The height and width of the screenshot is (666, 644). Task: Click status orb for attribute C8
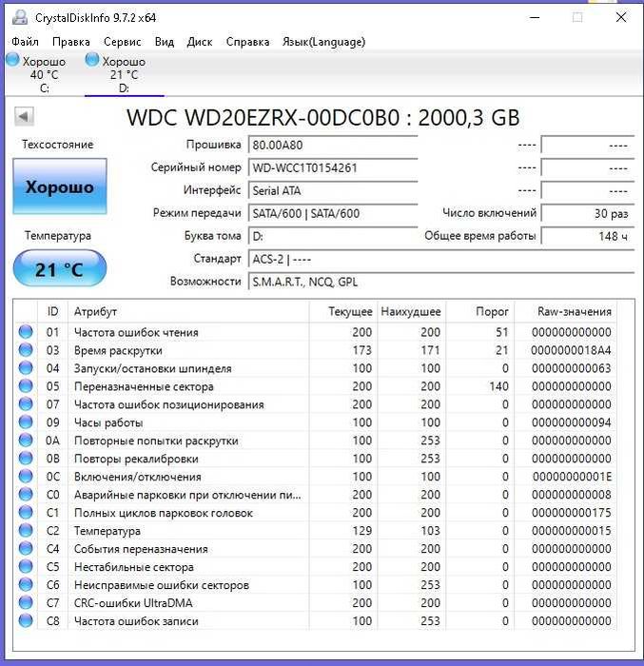(26, 620)
